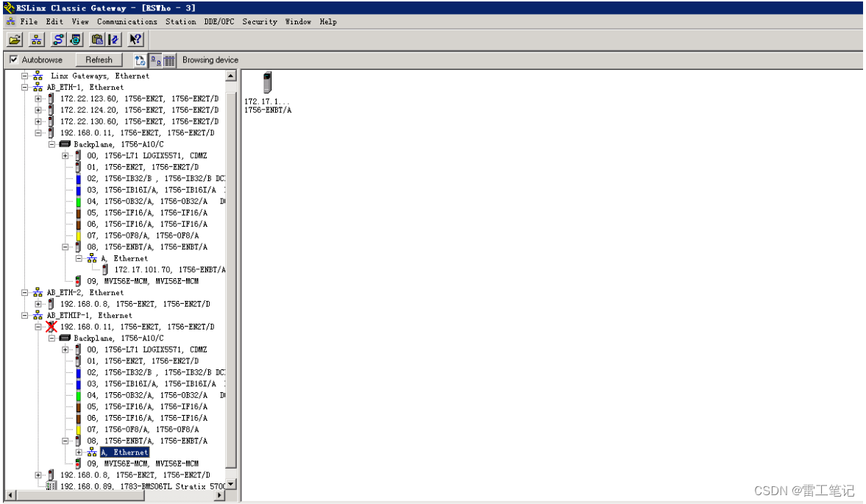The height and width of the screenshot is (504, 866).
Task: Collapse the Linx Gateways, Ethernet node
Action: (24, 77)
